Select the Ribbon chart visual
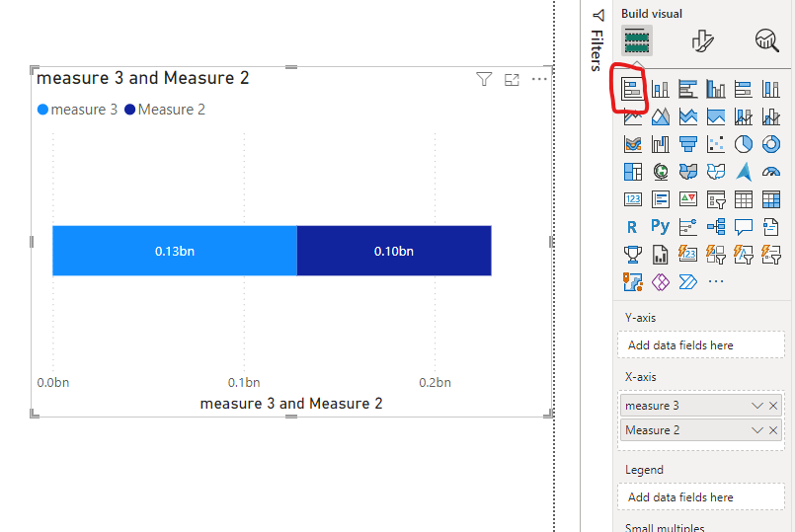The height and width of the screenshot is (532, 795). [632, 144]
